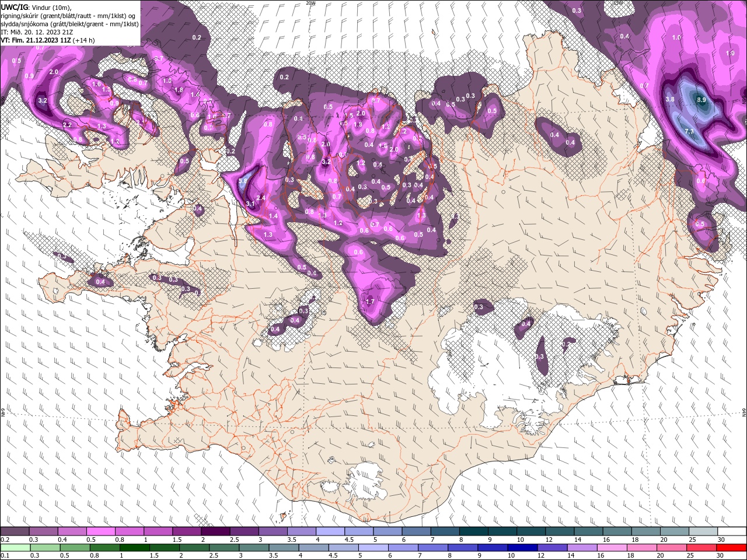747x560 pixels.
Task: Select the '3.1' value label
Action: click(250, 204)
